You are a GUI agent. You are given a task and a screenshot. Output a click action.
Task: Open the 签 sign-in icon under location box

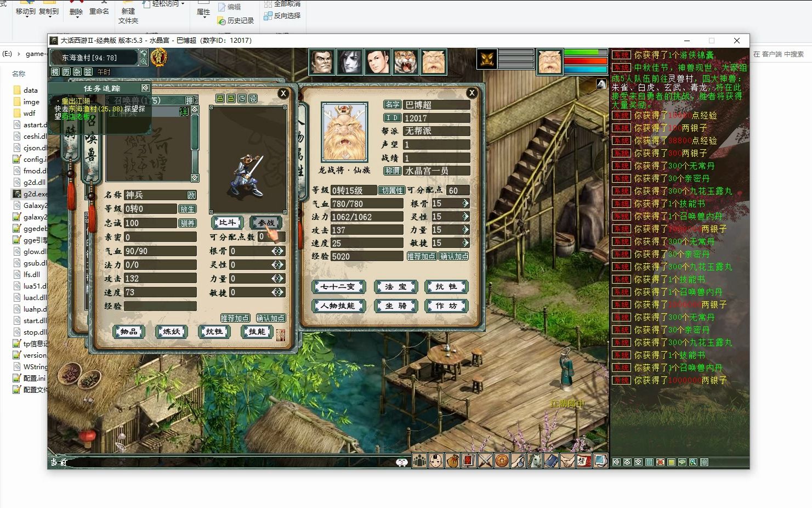88,72
